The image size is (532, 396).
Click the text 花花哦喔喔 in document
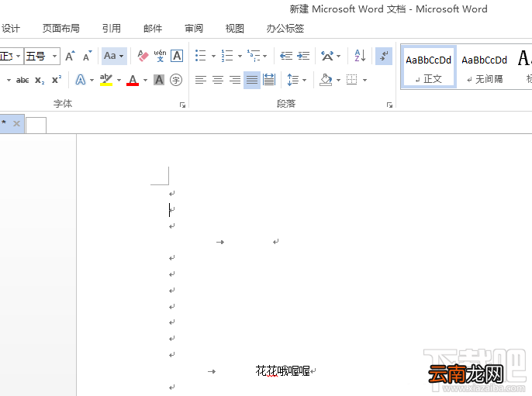tap(282, 371)
